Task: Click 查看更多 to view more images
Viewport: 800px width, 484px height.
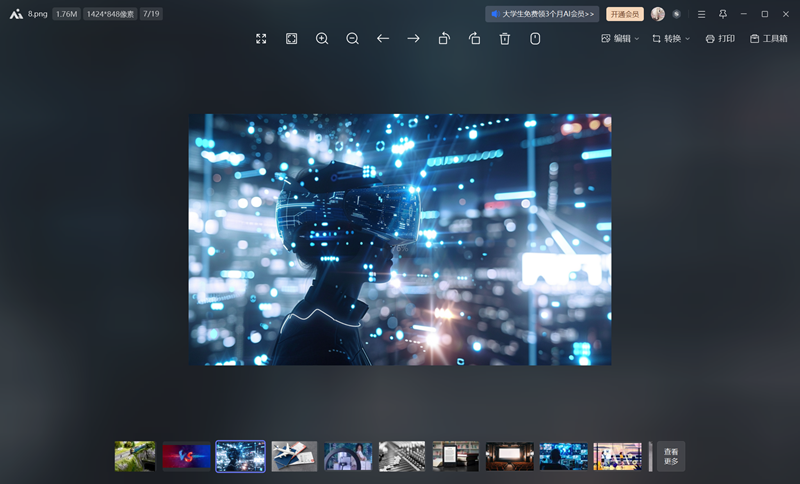Action: pyautogui.click(x=671, y=456)
